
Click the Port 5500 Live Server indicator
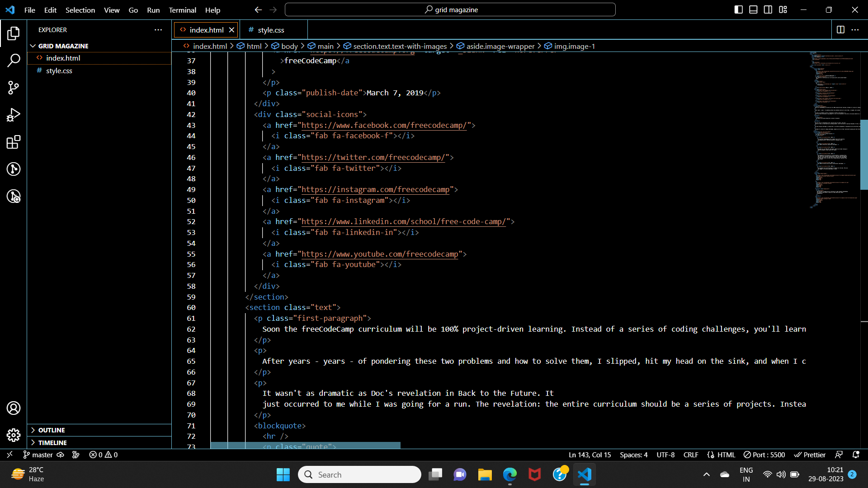[x=764, y=455]
